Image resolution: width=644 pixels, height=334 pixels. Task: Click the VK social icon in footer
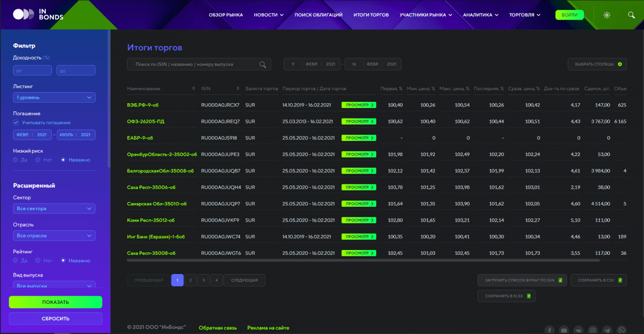point(579,330)
